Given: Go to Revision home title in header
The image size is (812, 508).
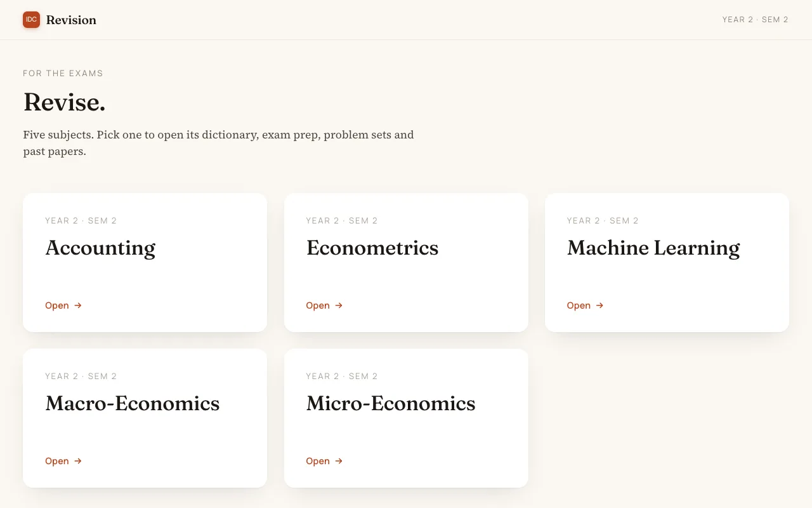Looking at the screenshot, I should pos(71,20).
